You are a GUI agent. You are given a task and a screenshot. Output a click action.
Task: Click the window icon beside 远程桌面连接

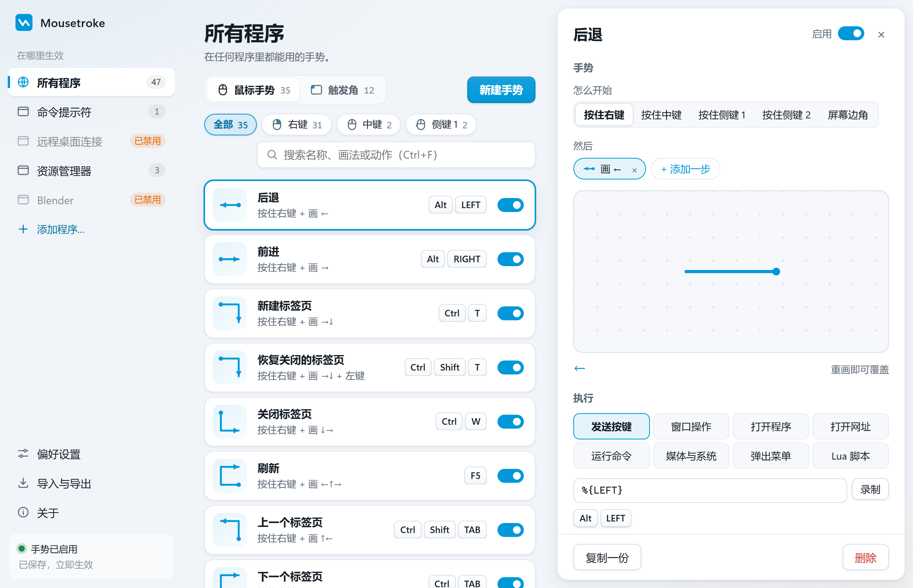pos(23,141)
